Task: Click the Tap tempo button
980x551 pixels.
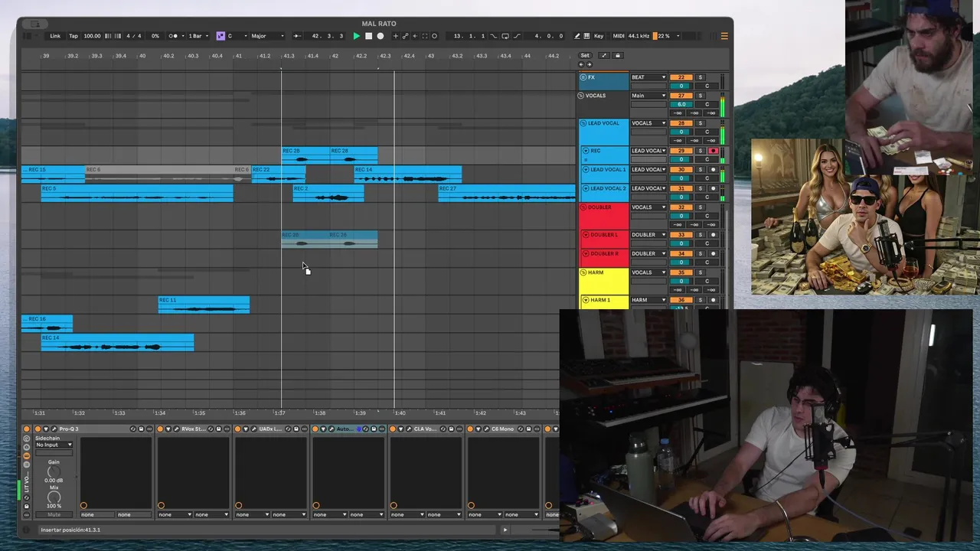Action: 73,36
